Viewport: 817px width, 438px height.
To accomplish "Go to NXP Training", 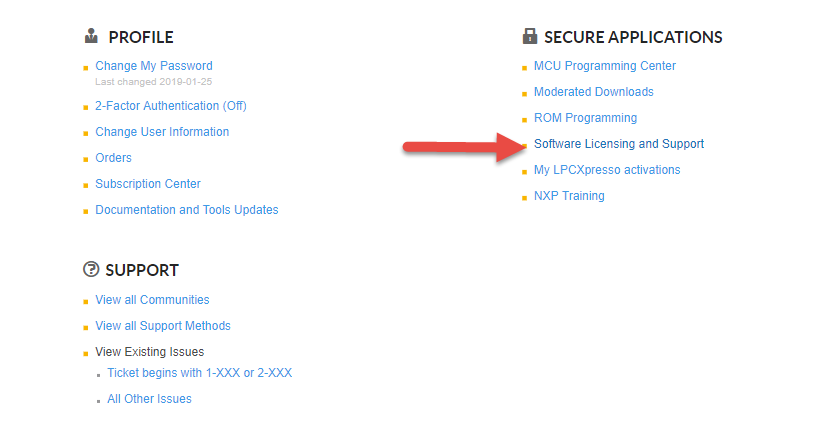I will (569, 196).
